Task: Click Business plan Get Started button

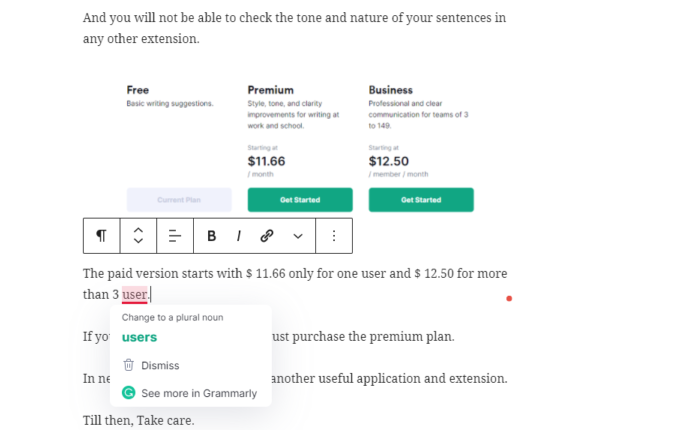Action: pyautogui.click(x=421, y=200)
